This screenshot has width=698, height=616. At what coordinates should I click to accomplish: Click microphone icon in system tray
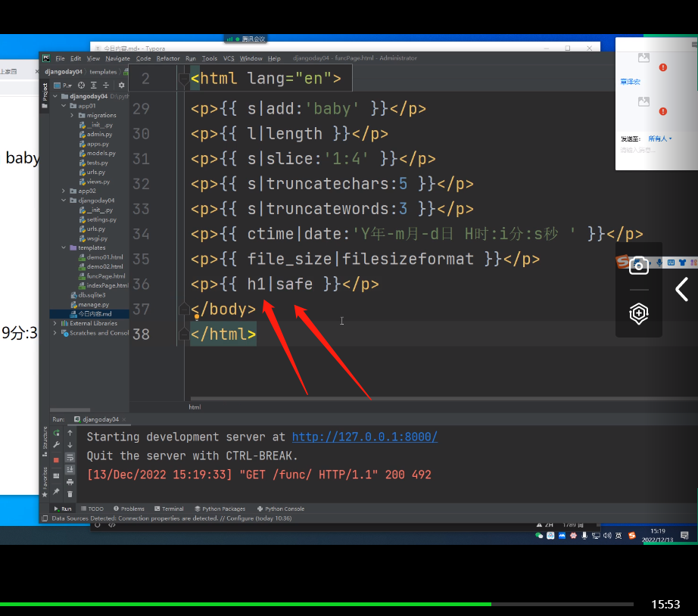tap(584, 536)
